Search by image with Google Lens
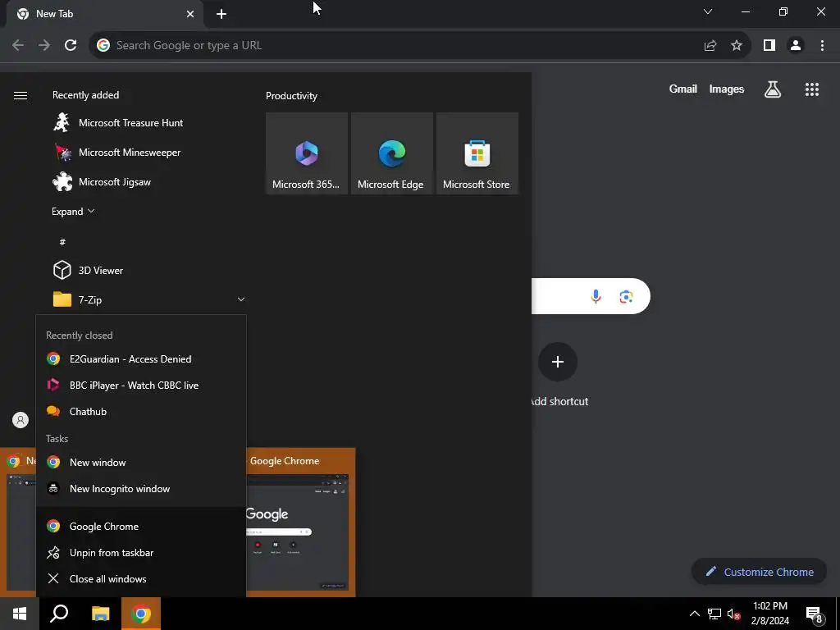 626,296
